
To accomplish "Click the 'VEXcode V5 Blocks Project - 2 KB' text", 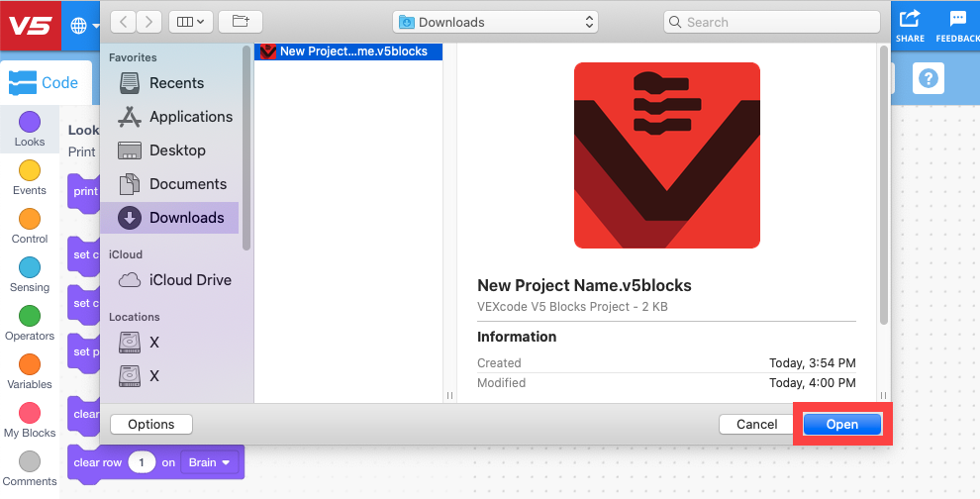I will [x=572, y=307].
